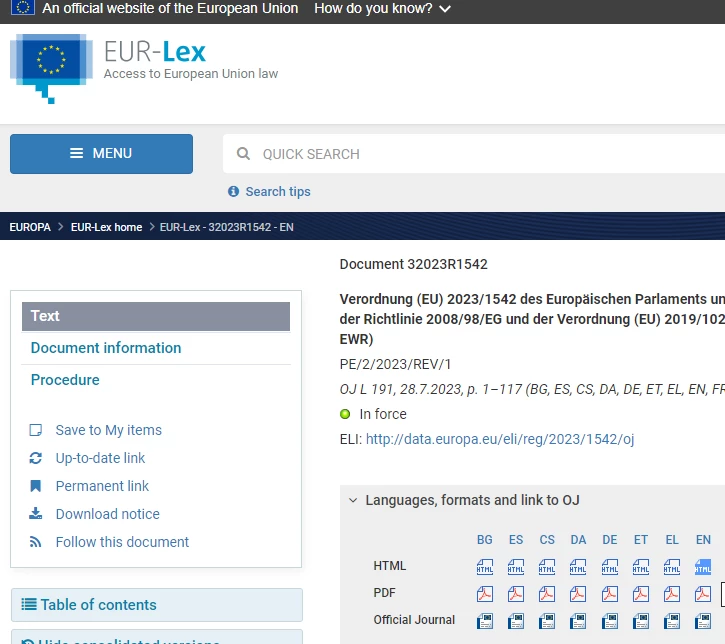
Task: Open the HTML version in EL
Action: tap(672, 567)
